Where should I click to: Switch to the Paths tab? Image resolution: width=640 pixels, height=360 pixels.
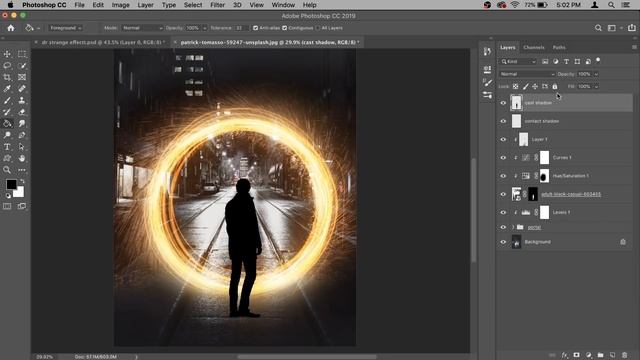(559, 47)
